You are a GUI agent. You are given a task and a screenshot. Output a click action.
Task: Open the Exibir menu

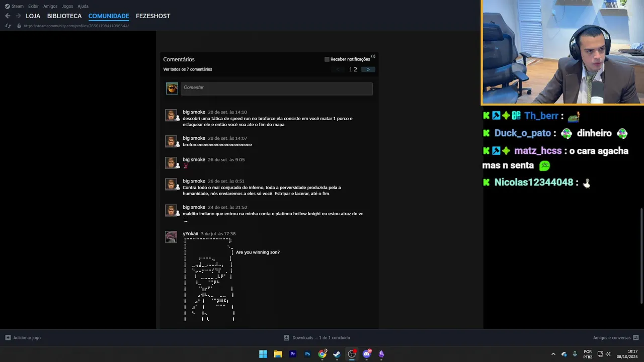point(33,6)
